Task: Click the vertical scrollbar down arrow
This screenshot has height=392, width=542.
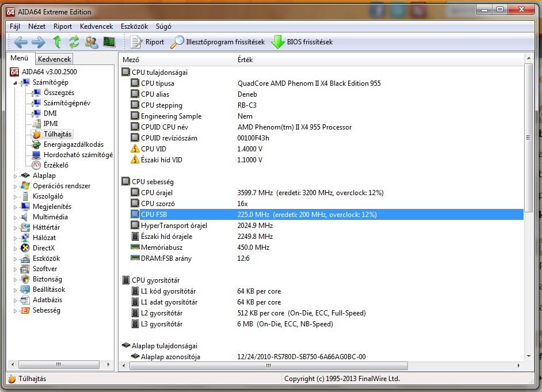Action: pyautogui.click(x=529, y=356)
